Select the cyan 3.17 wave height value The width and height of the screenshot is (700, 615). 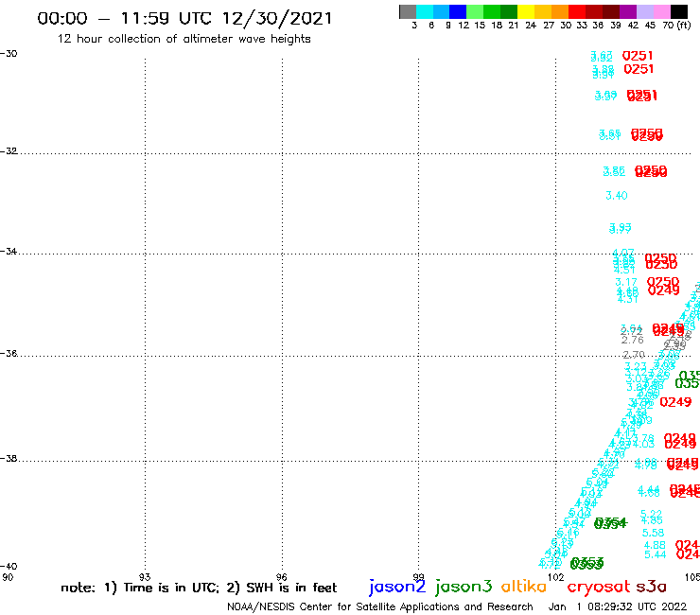point(626,282)
